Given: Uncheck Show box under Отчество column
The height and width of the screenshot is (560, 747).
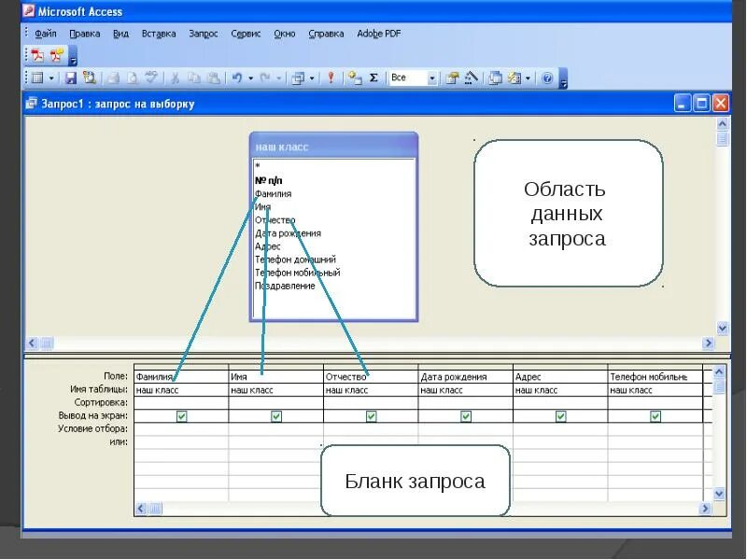Looking at the screenshot, I should (x=371, y=416).
